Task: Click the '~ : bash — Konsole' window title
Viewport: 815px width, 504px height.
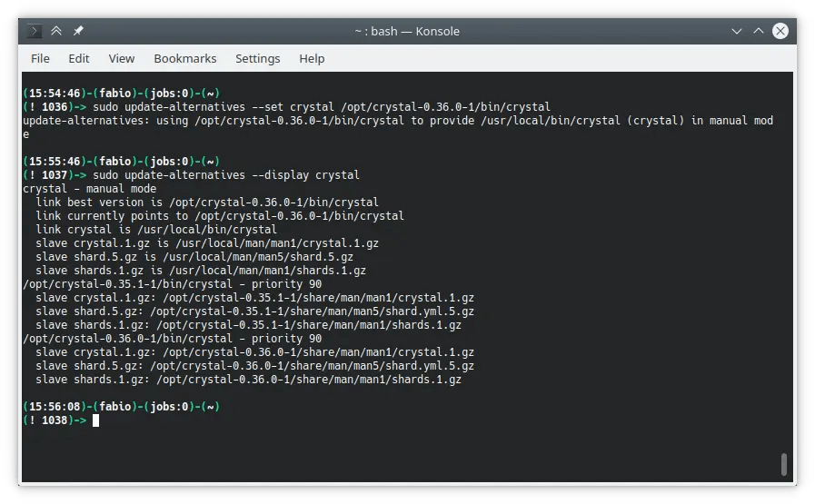Action: click(x=407, y=31)
